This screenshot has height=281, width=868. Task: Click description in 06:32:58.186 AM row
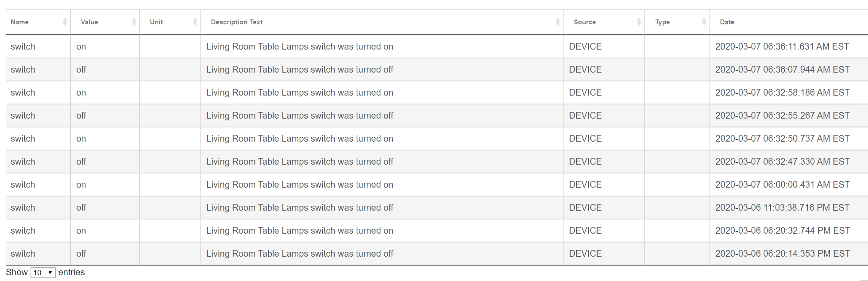(300, 92)
